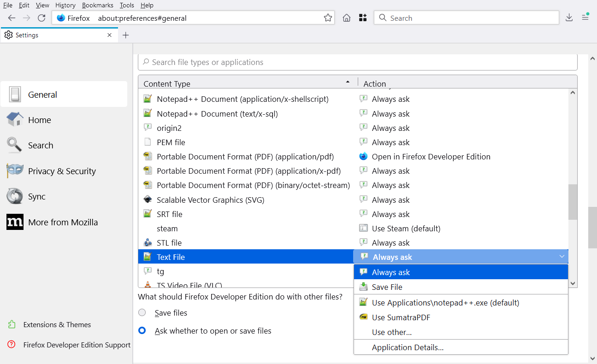The width and height of the screenshot is (597, 364).
Task: Click Use Steam (default) action
Action: [406, 228]
